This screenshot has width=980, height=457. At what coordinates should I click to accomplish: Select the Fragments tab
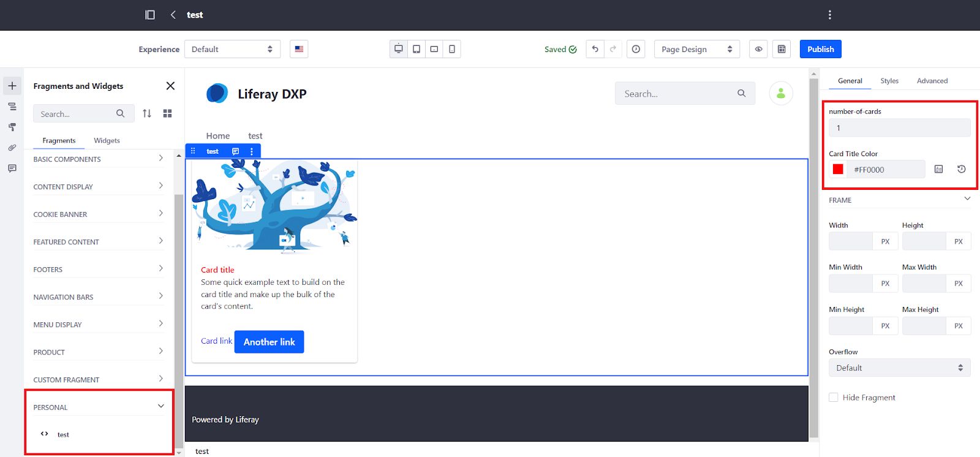(x=59, y=140)
